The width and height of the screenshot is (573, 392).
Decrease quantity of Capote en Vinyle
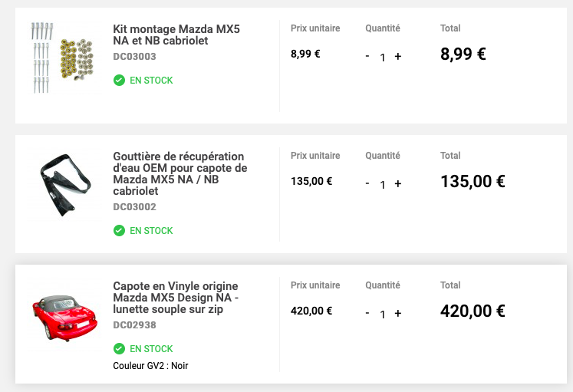click(x=367, y=313)
